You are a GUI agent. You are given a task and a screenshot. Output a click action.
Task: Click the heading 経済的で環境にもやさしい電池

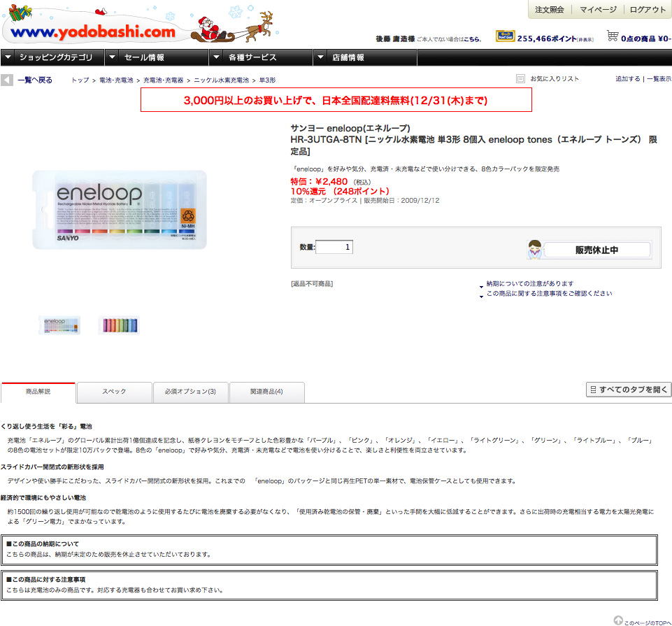(x=43, y=498)
